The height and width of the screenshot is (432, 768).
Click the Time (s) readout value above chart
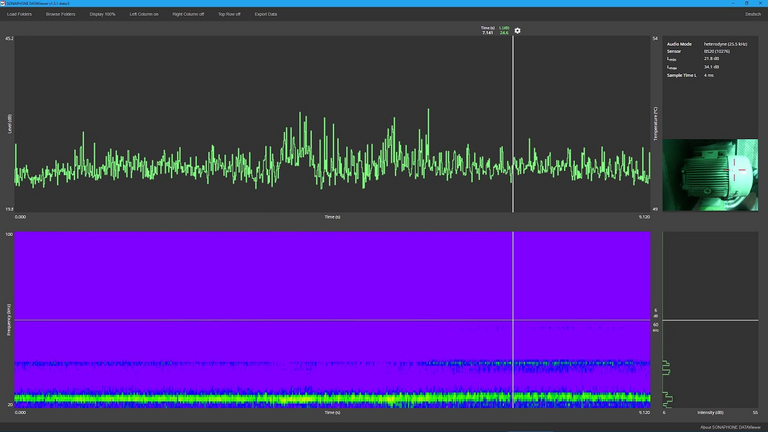(x=487, y=33)
